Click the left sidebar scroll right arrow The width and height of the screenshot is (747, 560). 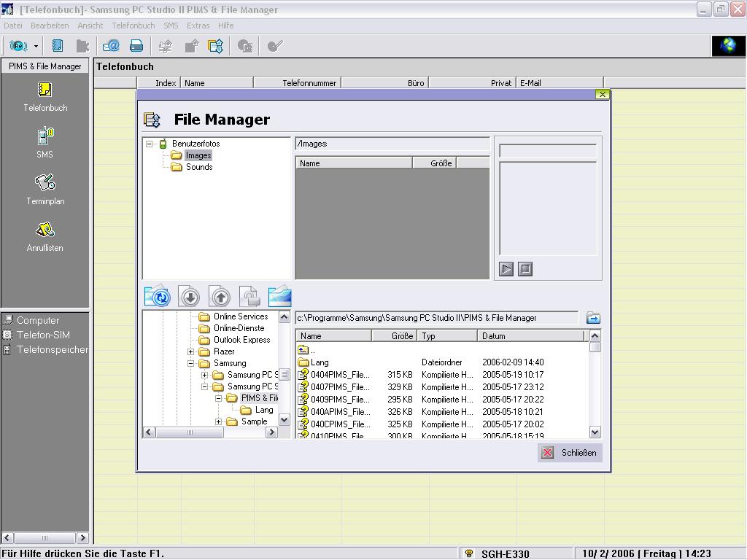(83, 538)
